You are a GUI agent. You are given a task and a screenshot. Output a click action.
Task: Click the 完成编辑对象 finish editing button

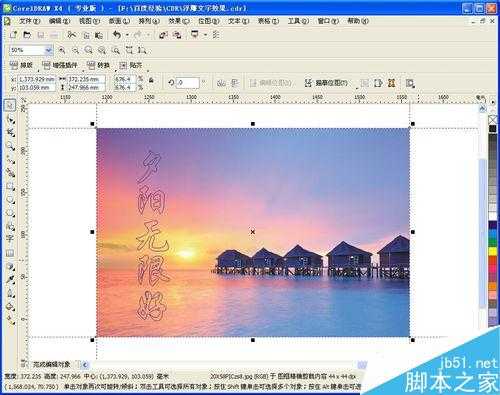click(51, 364)
